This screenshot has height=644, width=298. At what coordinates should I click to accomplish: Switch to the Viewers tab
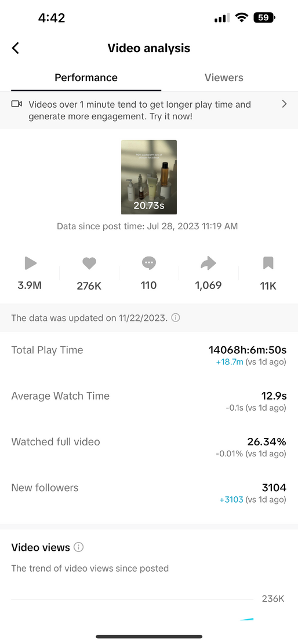pos(224,78)
